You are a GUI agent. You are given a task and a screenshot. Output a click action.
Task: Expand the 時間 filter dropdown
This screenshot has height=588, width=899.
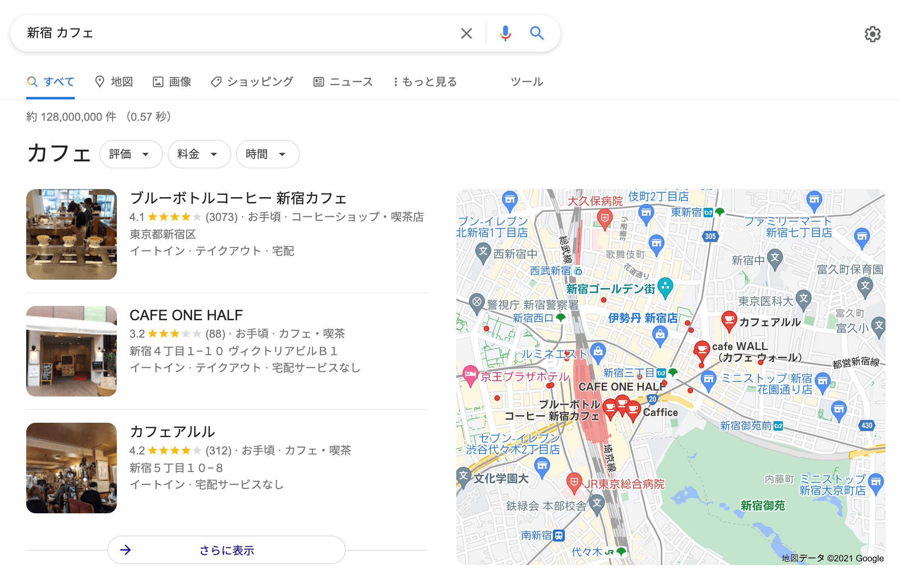pyautogui.click(x=267, y=154)
